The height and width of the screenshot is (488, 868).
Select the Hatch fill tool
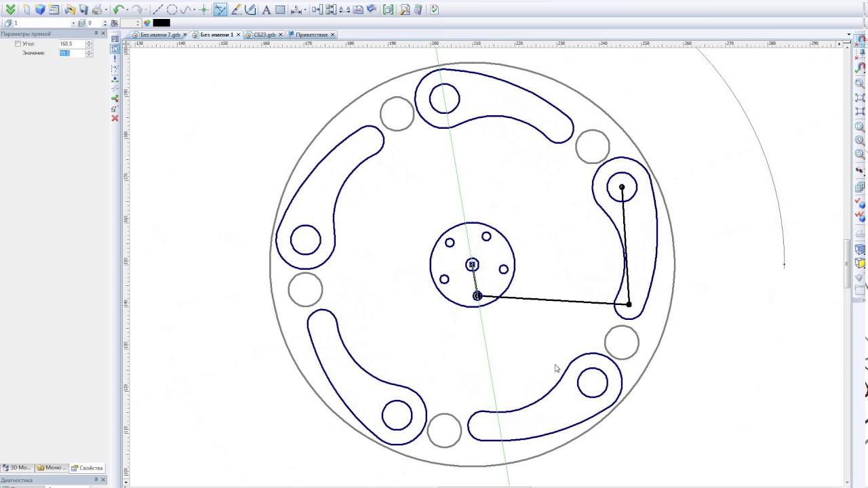(280, 9)
